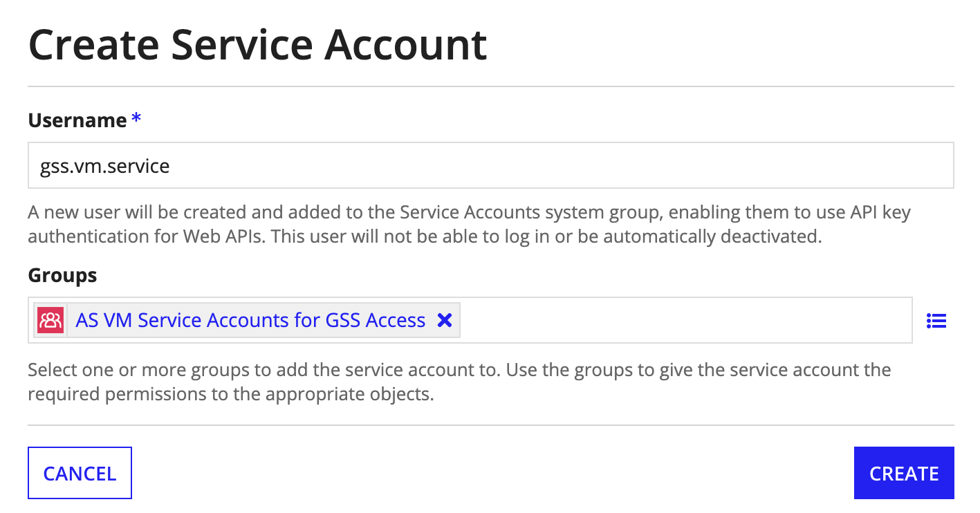This screenshot has width=980, height=513.
Task: Click the Username input field
Action: coord(491,166)
